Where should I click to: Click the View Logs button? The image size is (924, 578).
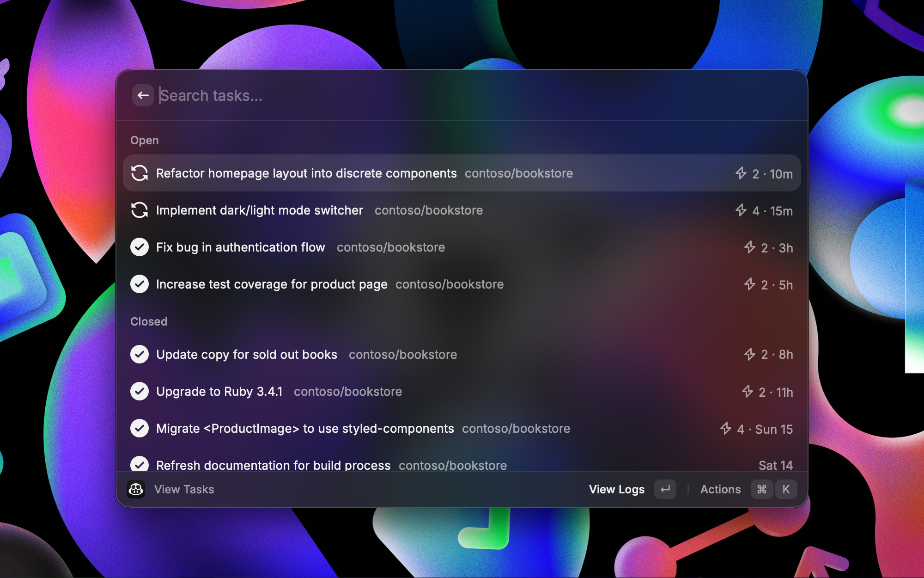tap(616, 489)
